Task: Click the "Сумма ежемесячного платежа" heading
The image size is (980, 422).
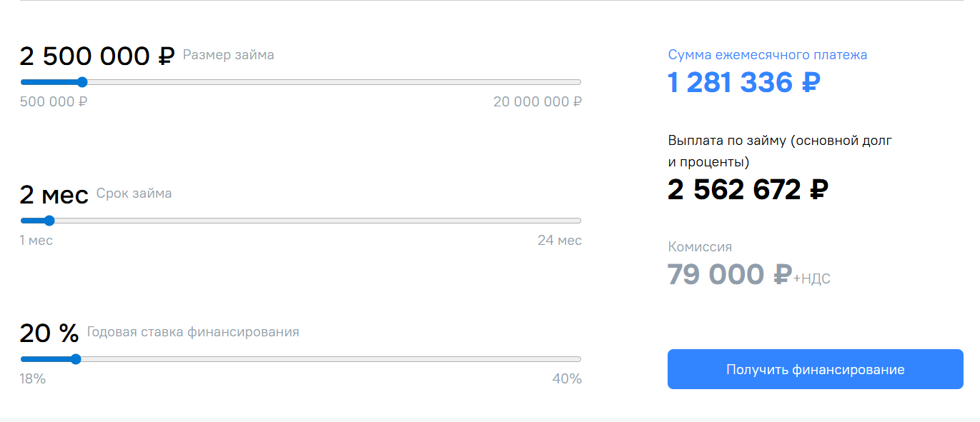Action: [767, 55]
